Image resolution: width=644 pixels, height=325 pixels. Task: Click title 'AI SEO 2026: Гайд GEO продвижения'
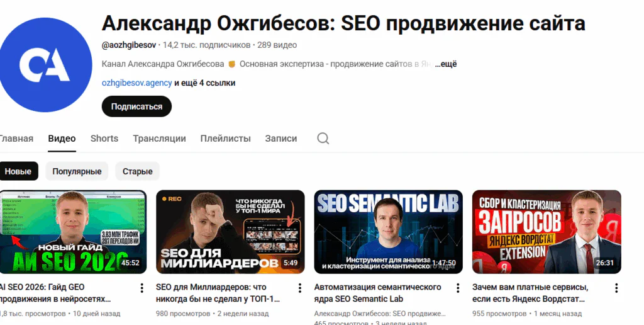click(55, 292)
